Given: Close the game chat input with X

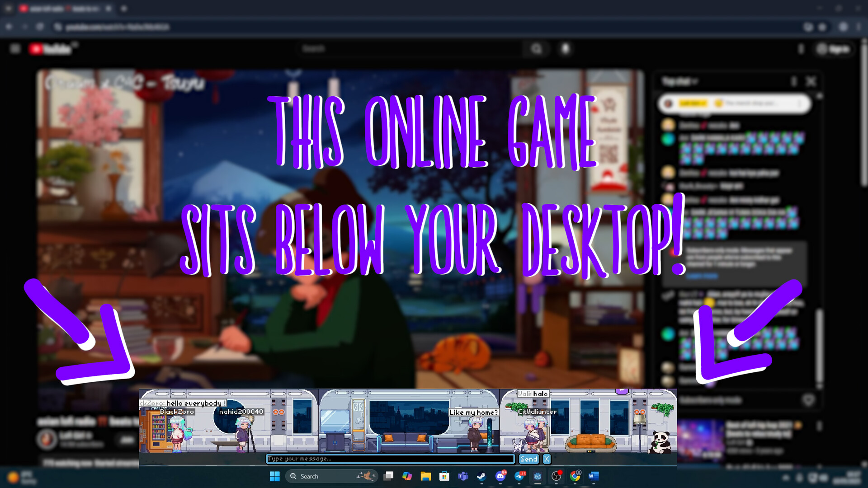Looking at the screenshot, I should pos(547,459).
